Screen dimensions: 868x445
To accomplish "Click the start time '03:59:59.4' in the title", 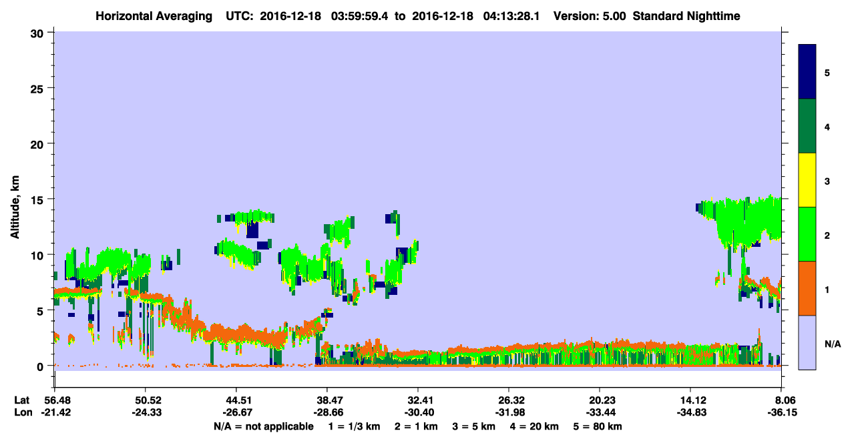I will click(x=359, y=16).
